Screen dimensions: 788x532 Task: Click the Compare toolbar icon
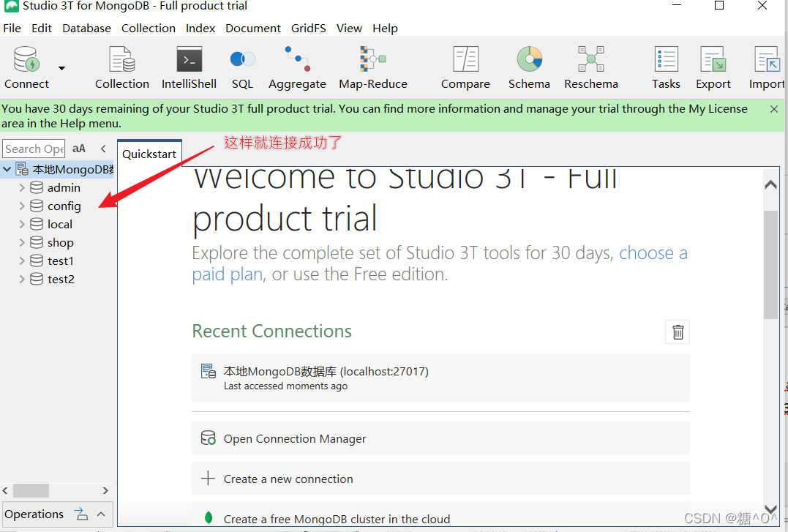coord(465,67)
